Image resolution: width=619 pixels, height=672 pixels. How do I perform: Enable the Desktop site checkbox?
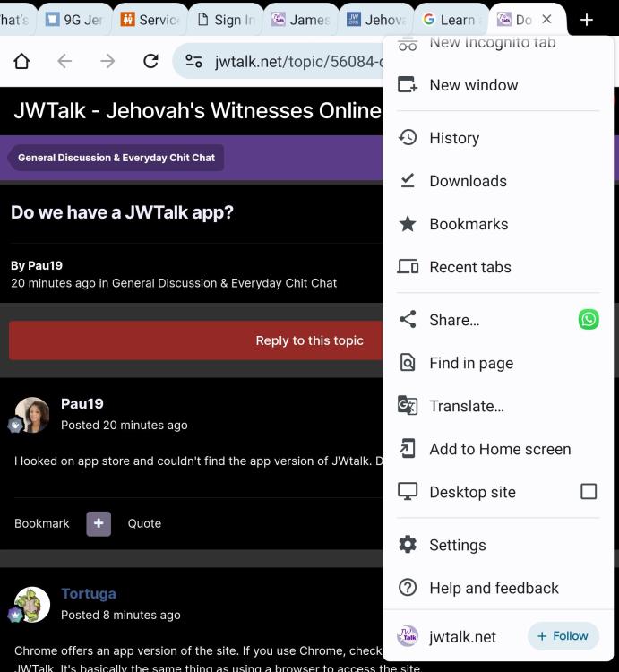589,492
